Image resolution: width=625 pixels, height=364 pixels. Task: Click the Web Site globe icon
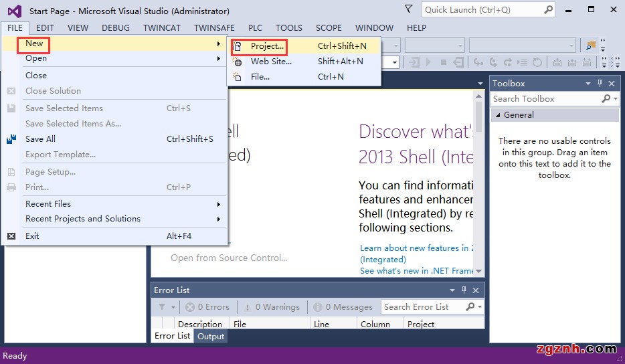(x=237, y=62)
